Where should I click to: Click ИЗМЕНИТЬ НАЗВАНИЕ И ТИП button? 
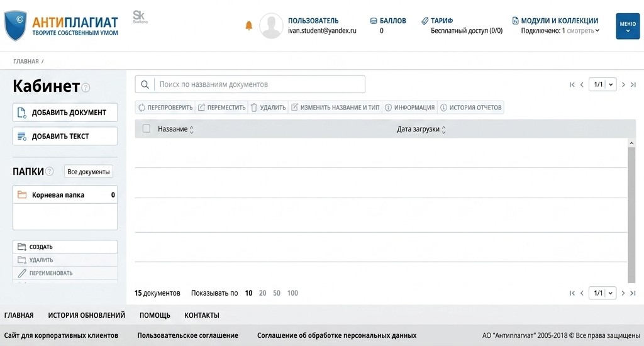[x=336, y=107]
